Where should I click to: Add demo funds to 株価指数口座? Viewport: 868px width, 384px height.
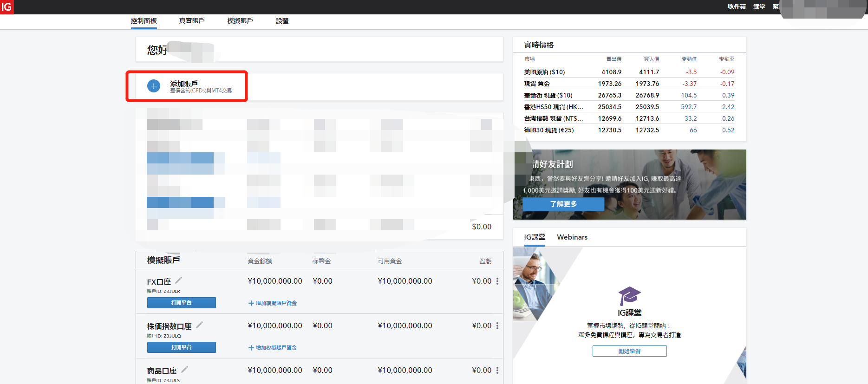273,348
